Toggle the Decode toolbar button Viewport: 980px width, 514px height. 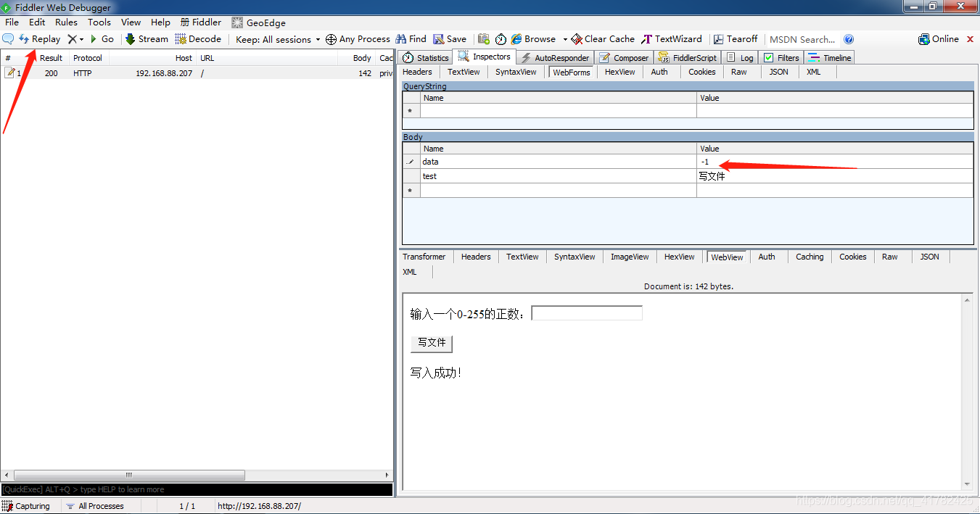tap(198, 39)
